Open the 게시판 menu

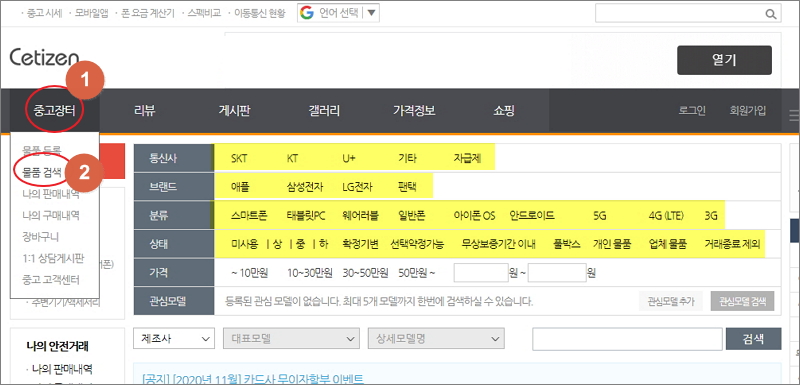[x=234, y=111]
